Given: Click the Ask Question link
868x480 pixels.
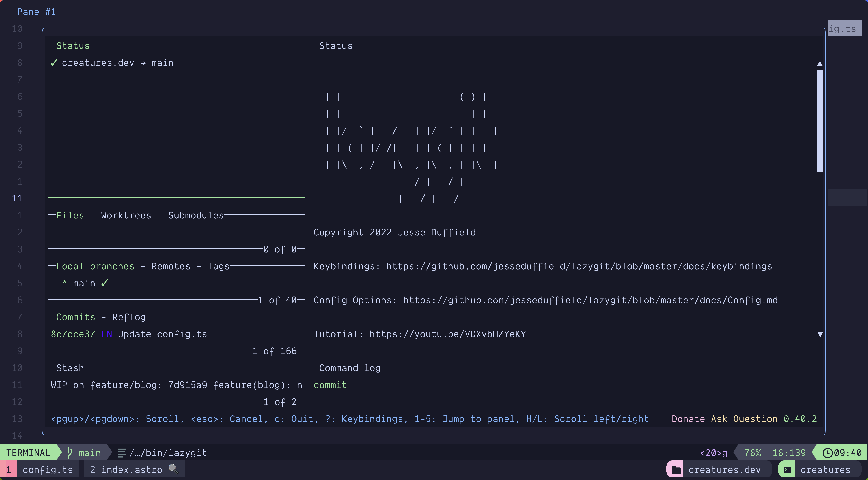Looking at the screenshot, I should coord(744,419).
